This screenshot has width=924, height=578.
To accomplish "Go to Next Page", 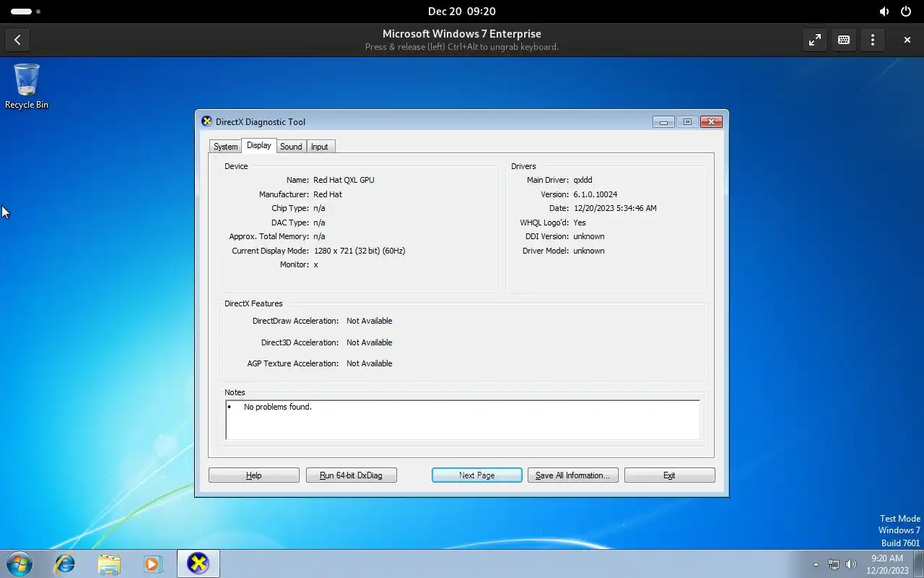I will pos(477,475).
